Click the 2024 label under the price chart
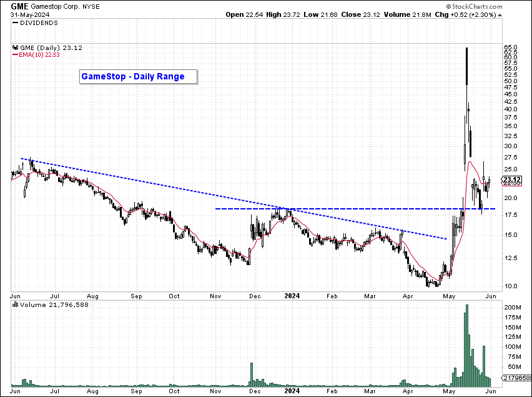 point(292,296)
